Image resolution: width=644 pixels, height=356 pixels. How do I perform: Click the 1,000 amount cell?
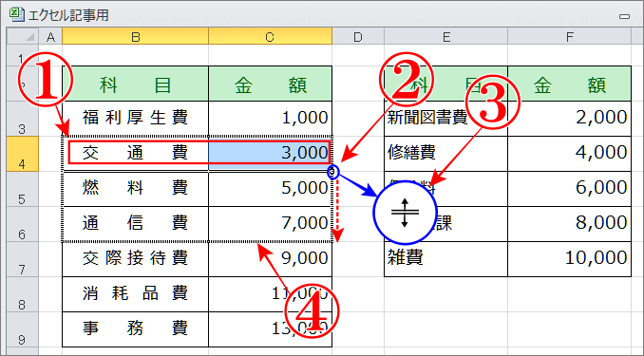click(x=271, y=119)
